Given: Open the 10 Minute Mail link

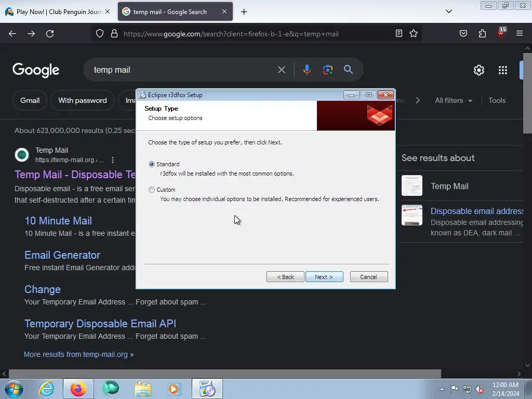Looking at the screenshot, I should tap(58, 221).
